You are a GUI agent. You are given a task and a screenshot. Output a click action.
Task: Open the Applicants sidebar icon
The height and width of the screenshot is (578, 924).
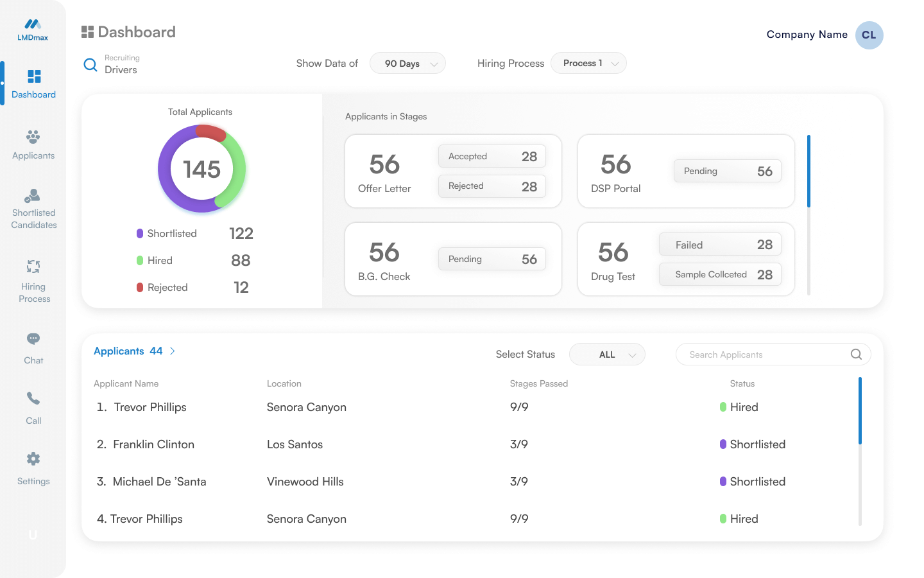point(33,137)
